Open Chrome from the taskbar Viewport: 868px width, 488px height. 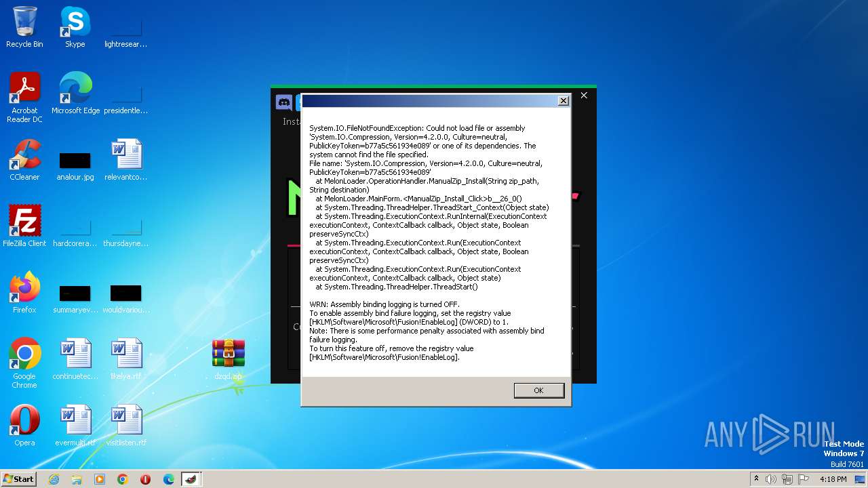click(x=123, y=479)
